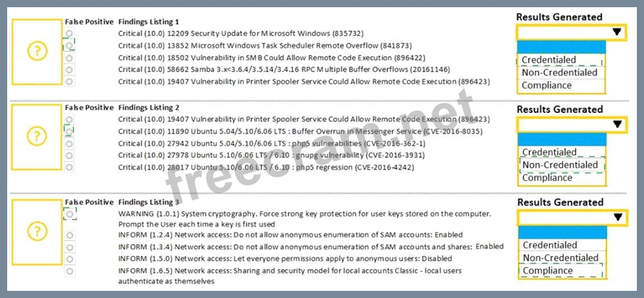Viewport: 644px width, 298px height.
Task: Mark System cryptography warning as false positive
Action: coord(69,213)
